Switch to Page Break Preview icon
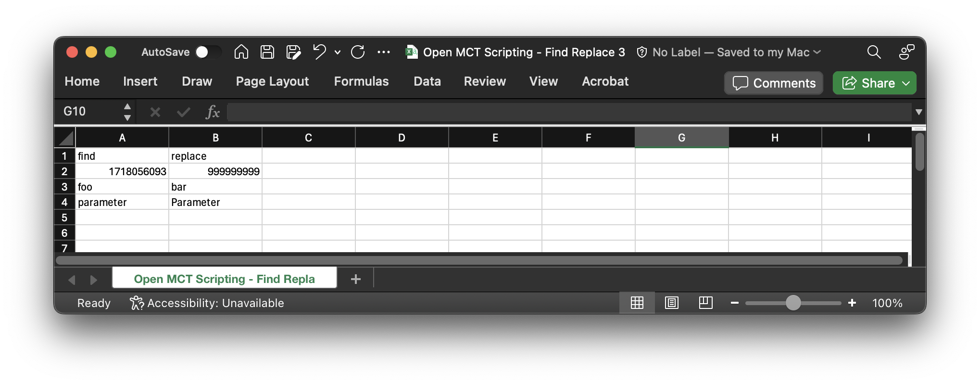 (705, 303)
